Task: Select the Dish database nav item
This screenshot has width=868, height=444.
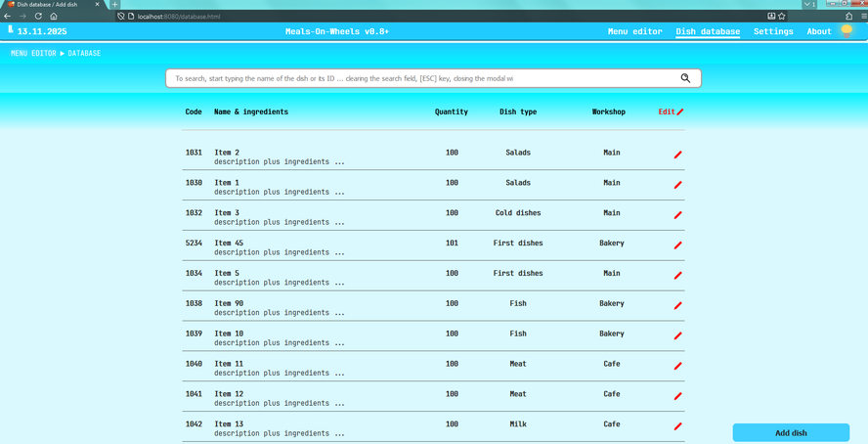Action: pos(708,32)
